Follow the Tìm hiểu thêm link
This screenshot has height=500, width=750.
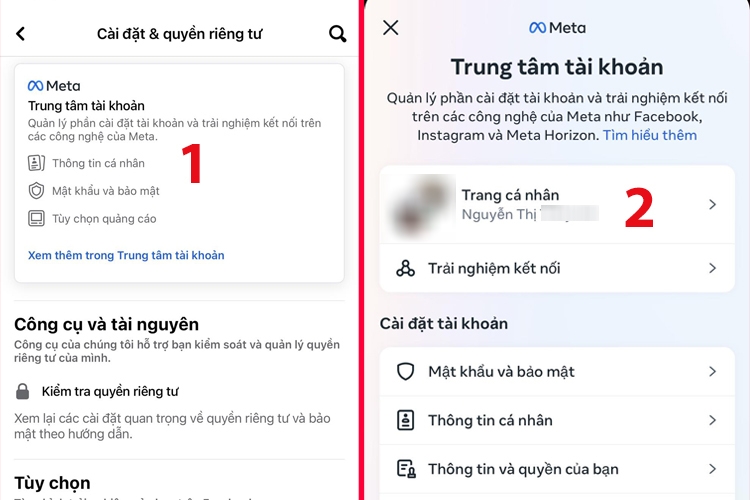(650, 135)
